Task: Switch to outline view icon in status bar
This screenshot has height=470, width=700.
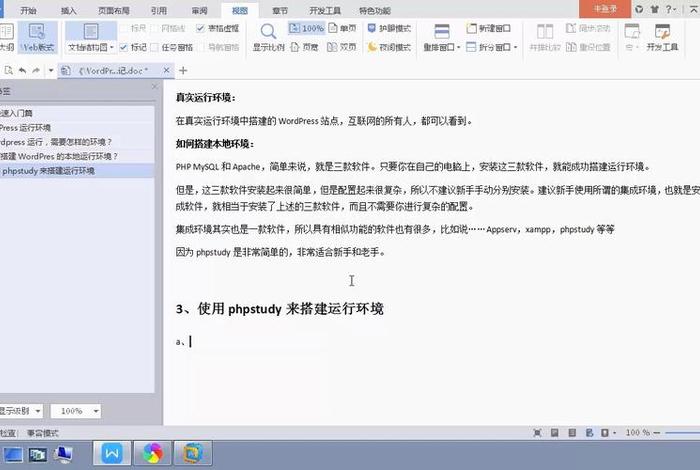Action: coord(572,433)
